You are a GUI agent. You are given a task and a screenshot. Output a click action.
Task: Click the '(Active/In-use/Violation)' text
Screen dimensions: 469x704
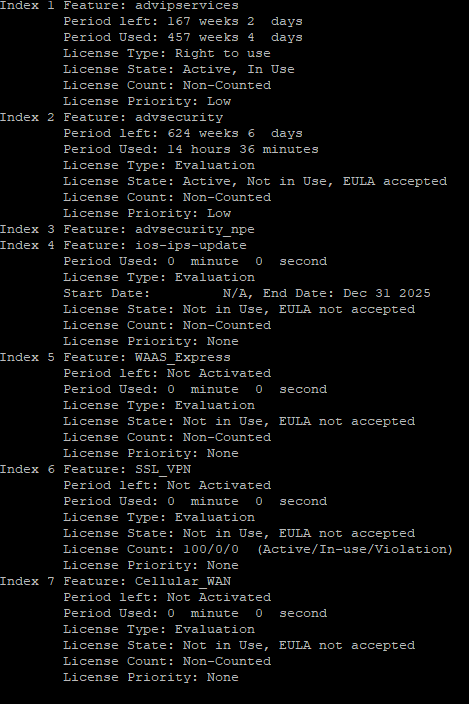tap(355, 550)
